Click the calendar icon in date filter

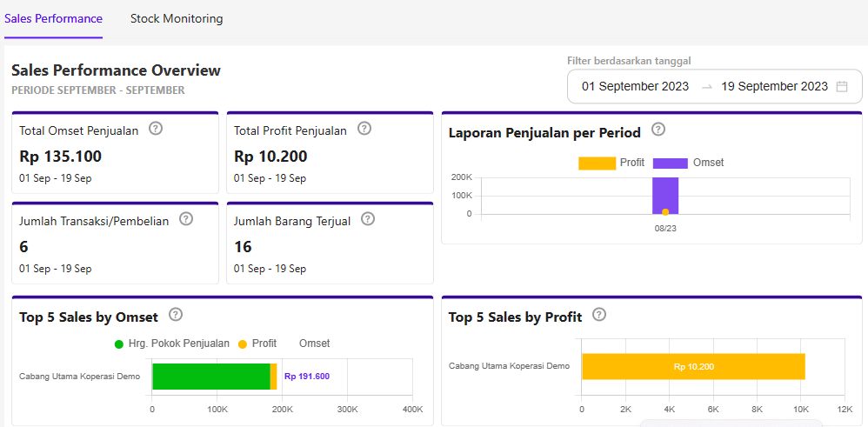tap(842, 86)
